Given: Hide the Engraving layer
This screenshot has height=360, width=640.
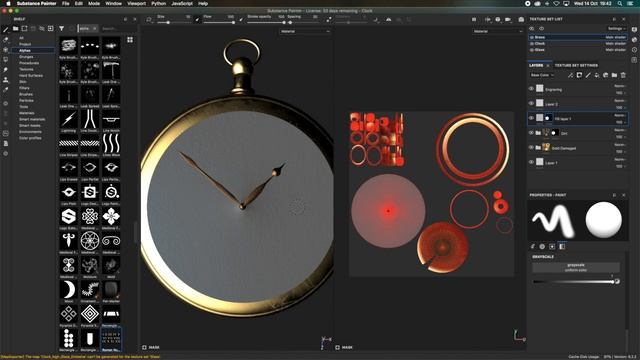Looking at the screenshot, I should point(531,89).
